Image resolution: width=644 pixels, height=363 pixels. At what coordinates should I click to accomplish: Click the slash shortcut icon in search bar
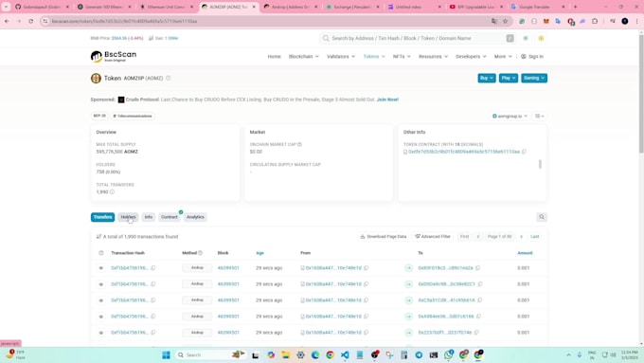pyautogui.click(x=510, y=38)
